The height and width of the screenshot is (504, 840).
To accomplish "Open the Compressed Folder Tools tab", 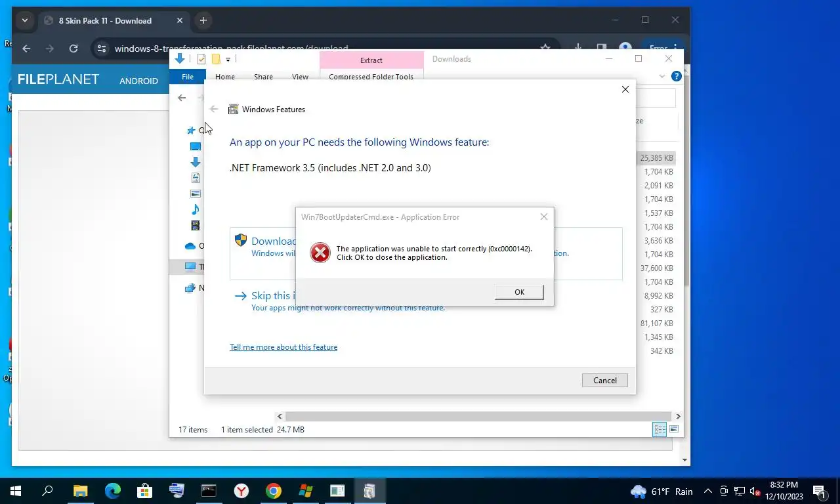I will pyautogui.click(x=371, y=77).
